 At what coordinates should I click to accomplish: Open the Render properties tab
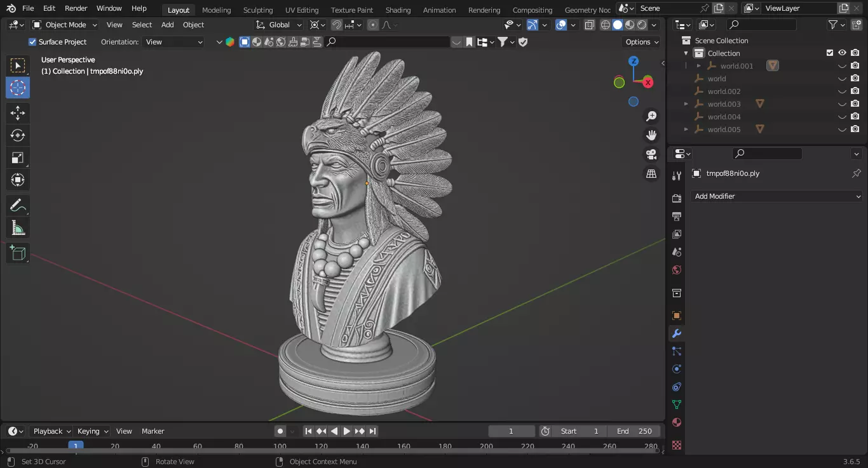[x=677, y=199]
